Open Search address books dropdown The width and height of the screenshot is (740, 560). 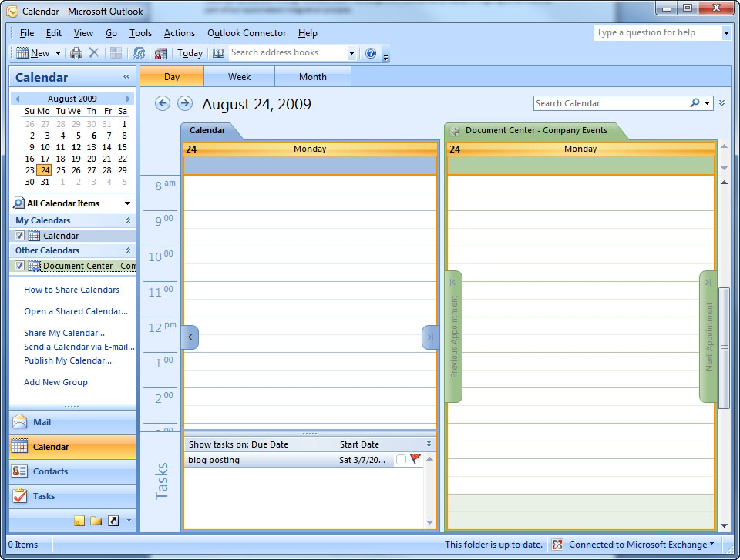coord(351,53)
